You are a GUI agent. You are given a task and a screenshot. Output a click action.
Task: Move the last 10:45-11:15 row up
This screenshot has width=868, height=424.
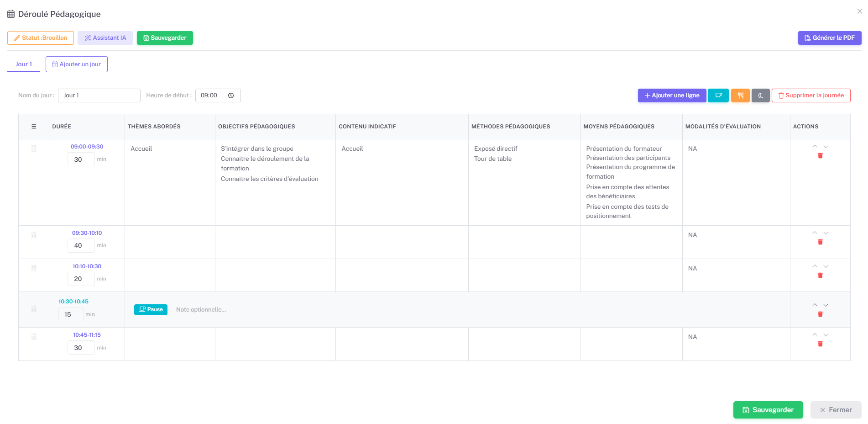[815, 334]
